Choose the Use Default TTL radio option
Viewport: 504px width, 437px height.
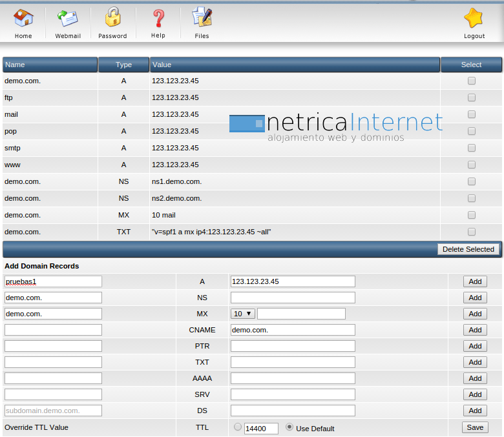[289, 427]
